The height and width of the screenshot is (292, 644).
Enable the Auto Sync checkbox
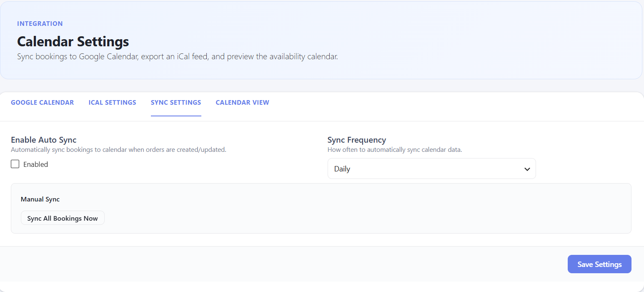coord(15,164)
